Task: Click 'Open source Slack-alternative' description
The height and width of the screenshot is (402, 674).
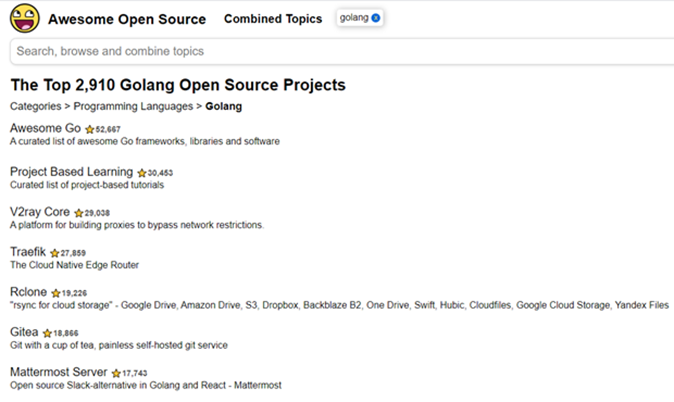Action: pyautogui.click(x=146, y=385)
